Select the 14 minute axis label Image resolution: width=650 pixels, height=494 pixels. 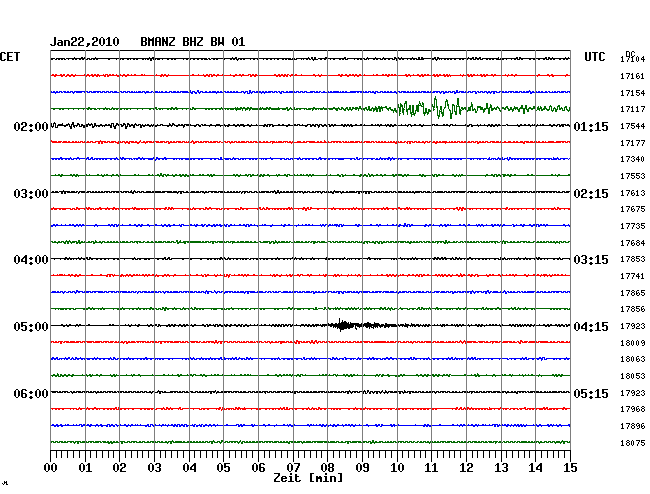[x=535, y=468]
